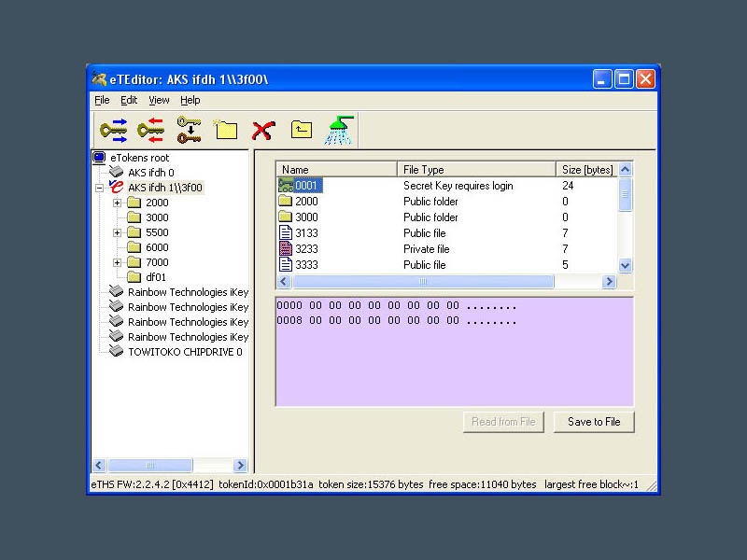Image resolution: width=747 pixels, height=560 pixels.
Task: Click the 6000 folder icon in tree
Action: click(x=134, y=247)
